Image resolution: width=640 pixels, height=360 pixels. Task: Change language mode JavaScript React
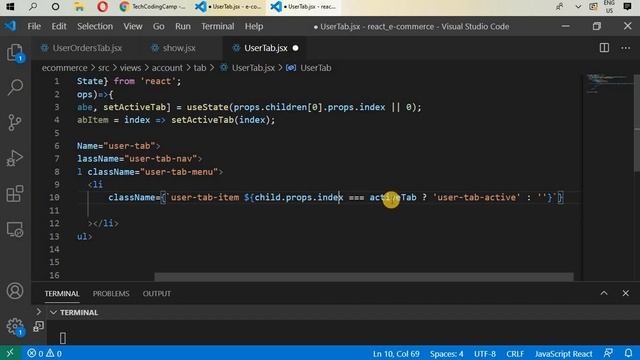[563, 353]
